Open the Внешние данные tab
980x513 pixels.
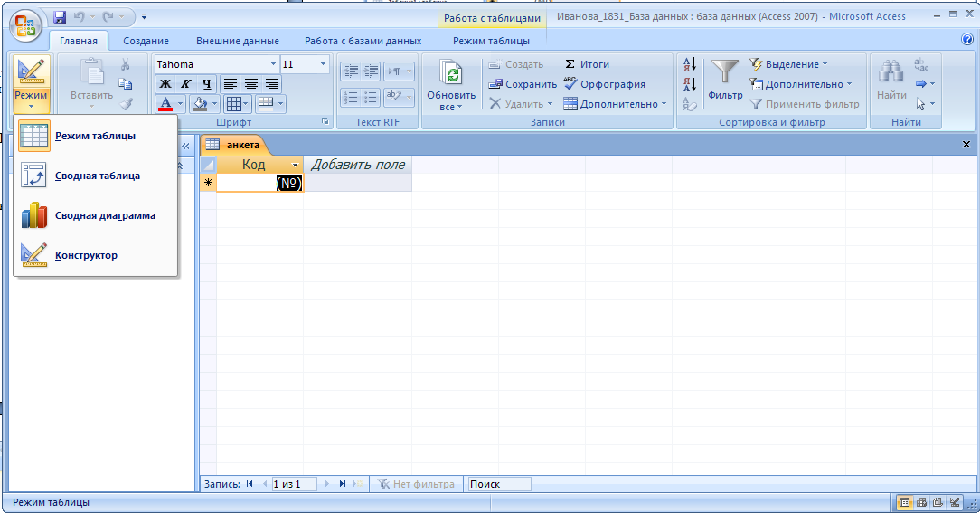[x=238, y=41]
